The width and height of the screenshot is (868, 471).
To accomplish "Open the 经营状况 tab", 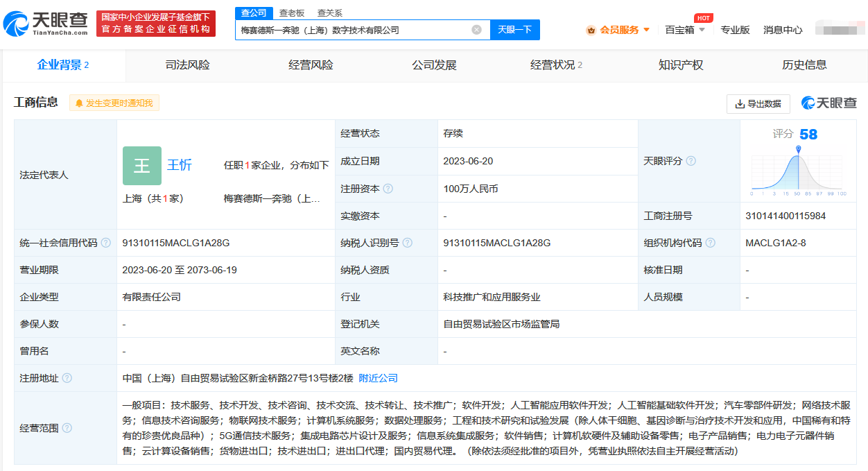I will [557, 65].
